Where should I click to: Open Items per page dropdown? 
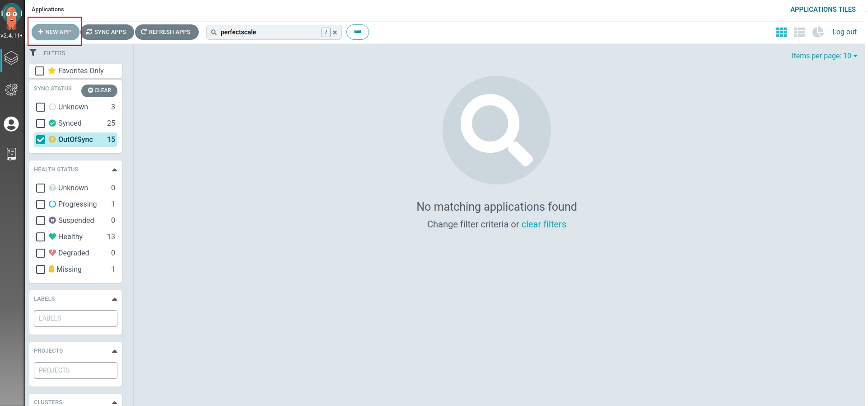tap(824, 56)
